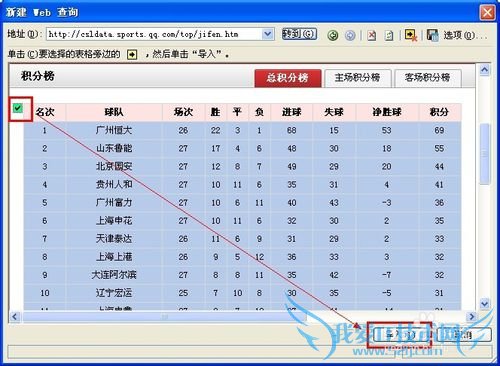Click the 68 goals scored cell
The image size is (500, 366).
pos(292,130)
